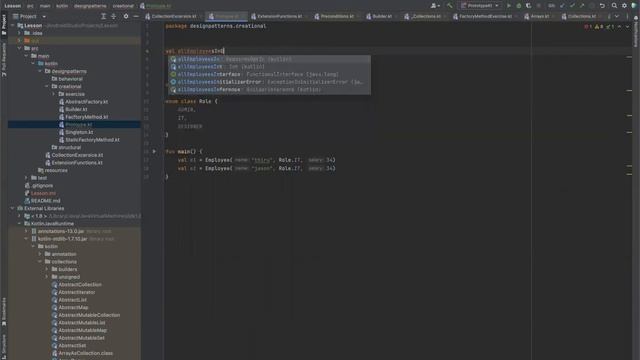Select opened file in Project panel icon
Screen dimensions: 640x360
point(103,16)
